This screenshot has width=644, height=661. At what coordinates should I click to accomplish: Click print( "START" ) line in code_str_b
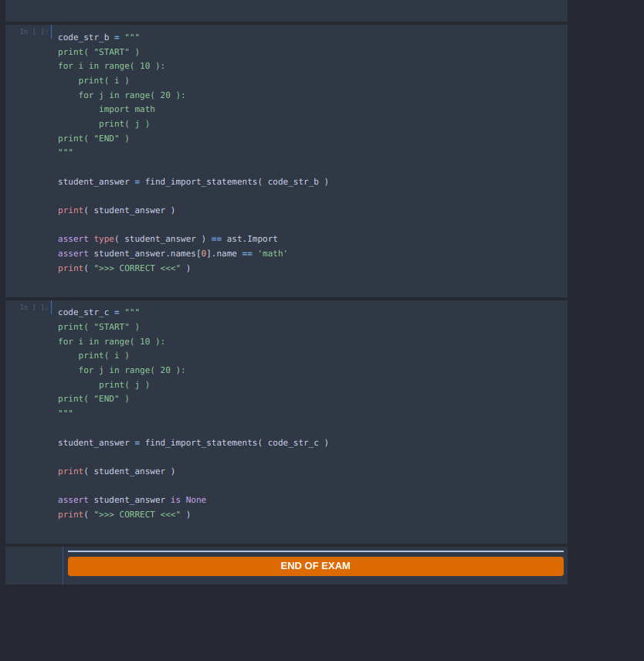(99, 52)
